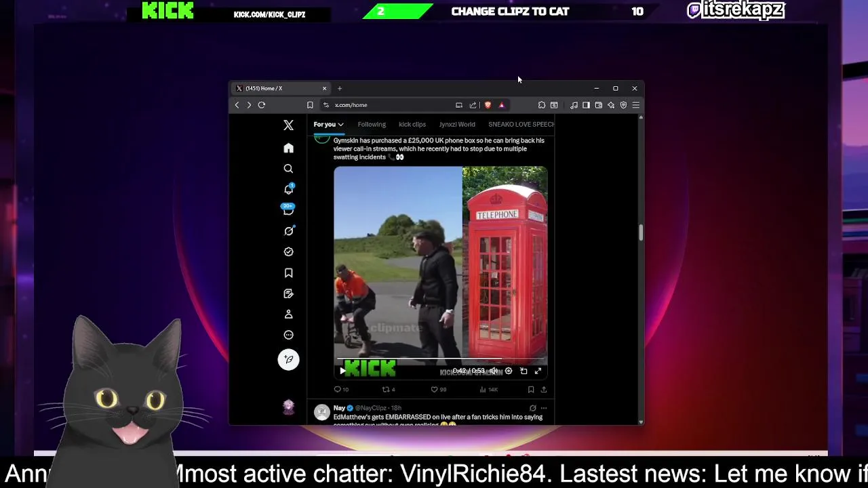Open Explore search in the X sidebar
The height and width of the screenshot is (488, 868).
point(288,168)
